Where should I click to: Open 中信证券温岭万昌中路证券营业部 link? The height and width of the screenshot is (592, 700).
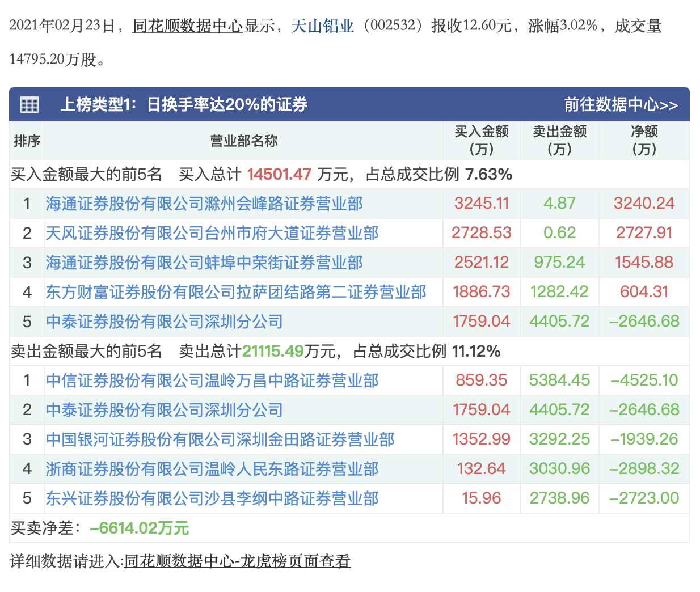pos(212,380)
